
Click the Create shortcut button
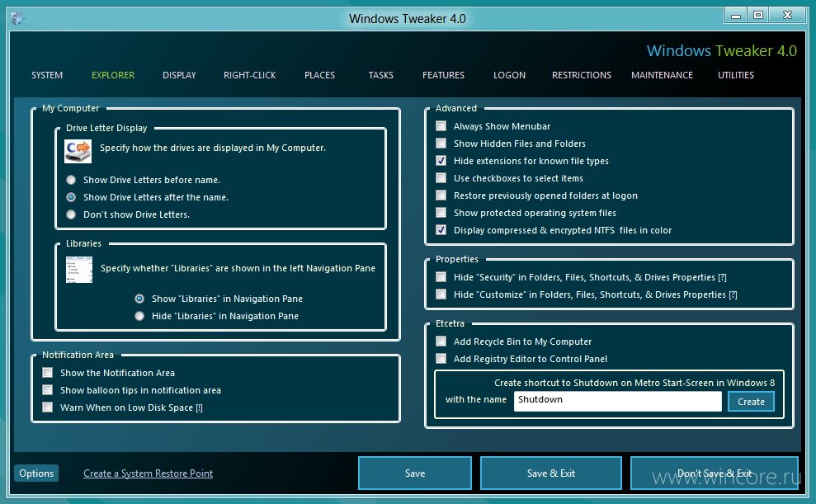point(751,402)
